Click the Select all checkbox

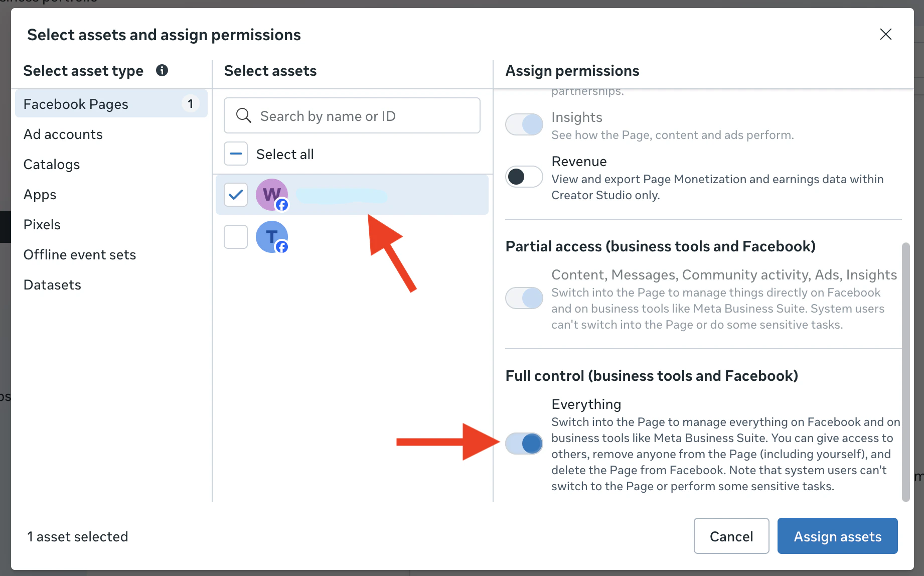coord(235,154)
